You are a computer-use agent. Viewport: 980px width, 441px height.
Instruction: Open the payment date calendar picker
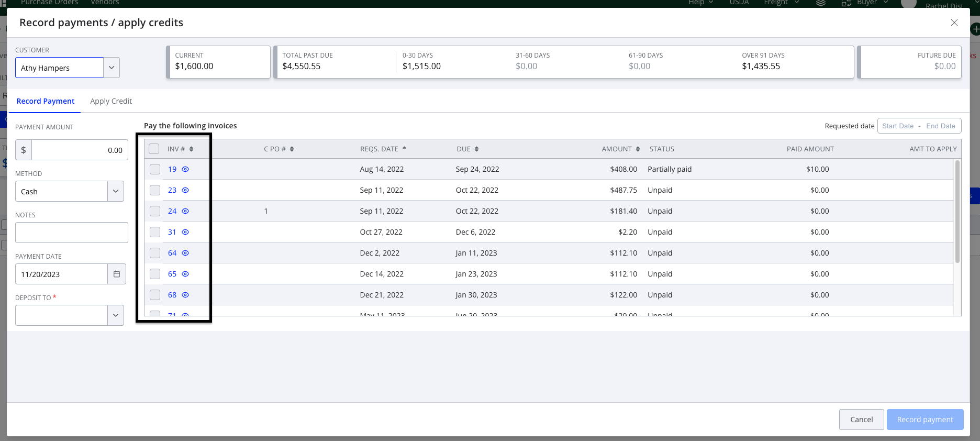(117, 274)
